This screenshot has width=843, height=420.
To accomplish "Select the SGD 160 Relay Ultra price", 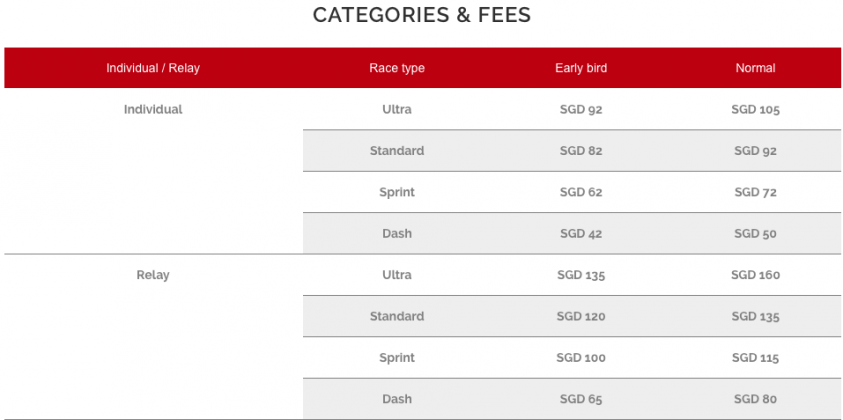I will [755, 275].
